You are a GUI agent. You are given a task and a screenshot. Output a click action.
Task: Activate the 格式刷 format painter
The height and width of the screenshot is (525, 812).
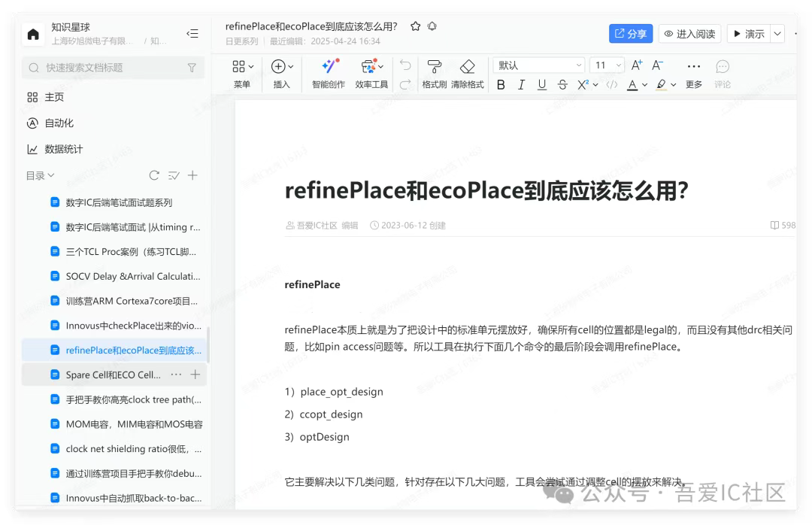[434, 73]
